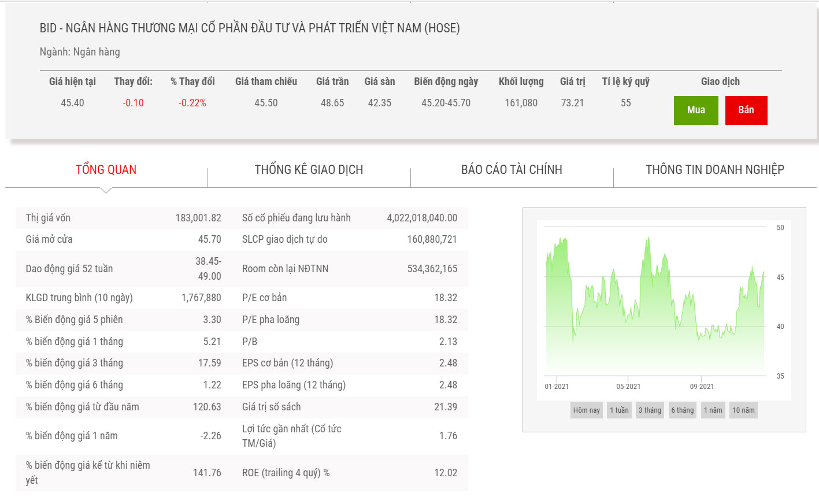Choose the 6 tháng chart period
This screenshot has height=504, width=819.
coord(682,410)
